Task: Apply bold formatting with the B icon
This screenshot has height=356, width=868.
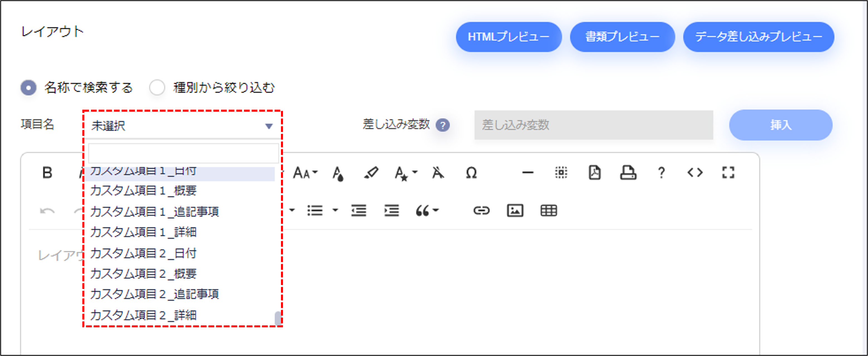Action: [x=48, y=173]
